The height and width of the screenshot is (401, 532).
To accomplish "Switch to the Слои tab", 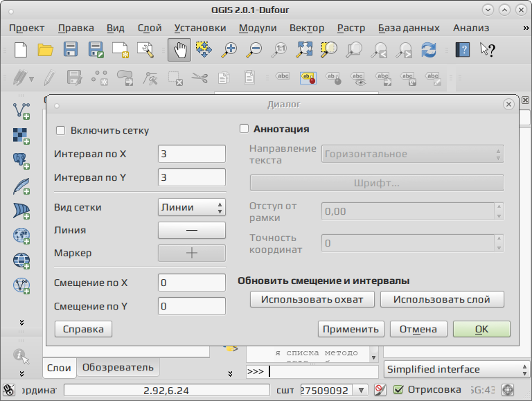I will pyautogui.click(x=59, y=368).
